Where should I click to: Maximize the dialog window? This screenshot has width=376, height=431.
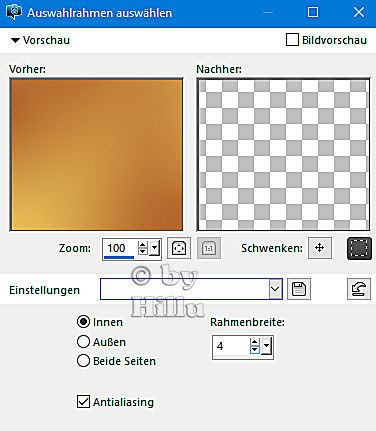(313, 13)
